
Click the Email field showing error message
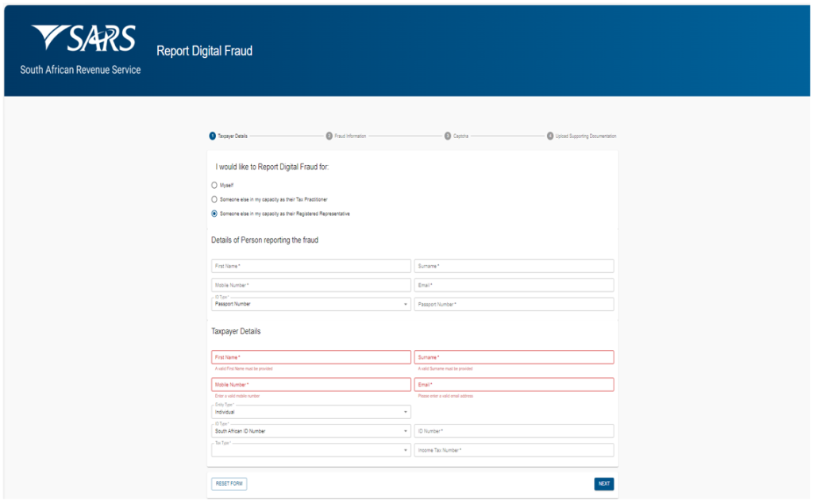click(514, 383)
